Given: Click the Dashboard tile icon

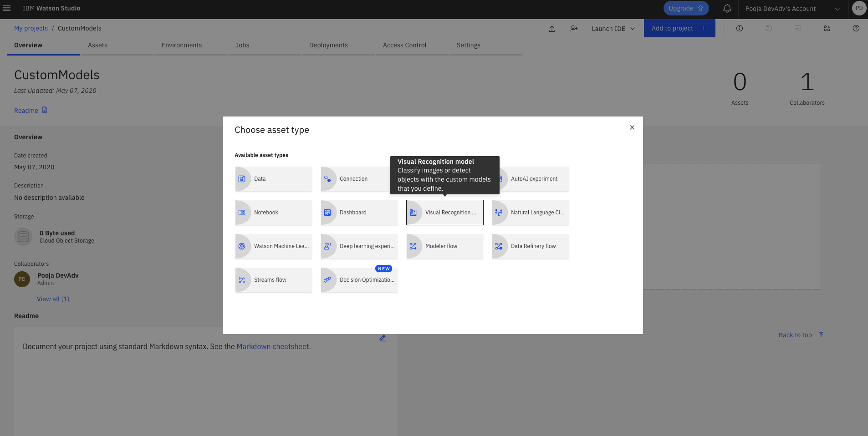Looking at the screenshot, I should tap(327, 213).
